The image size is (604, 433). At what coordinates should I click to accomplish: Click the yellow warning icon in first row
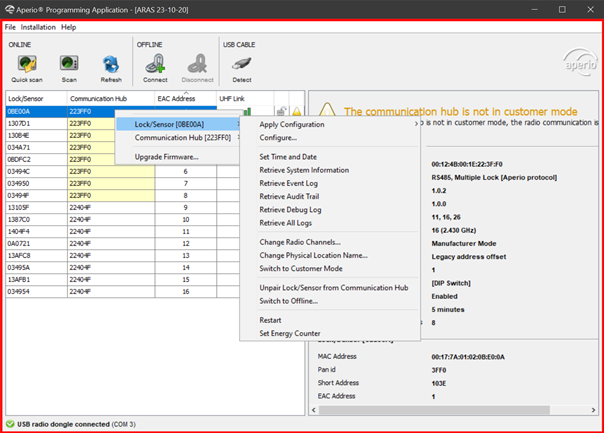297,112
